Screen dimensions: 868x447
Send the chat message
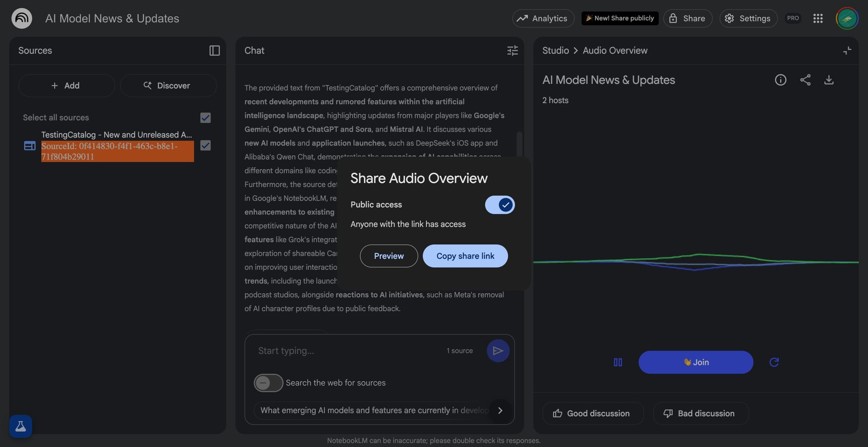pyautogui.click(x=498, y=351)
